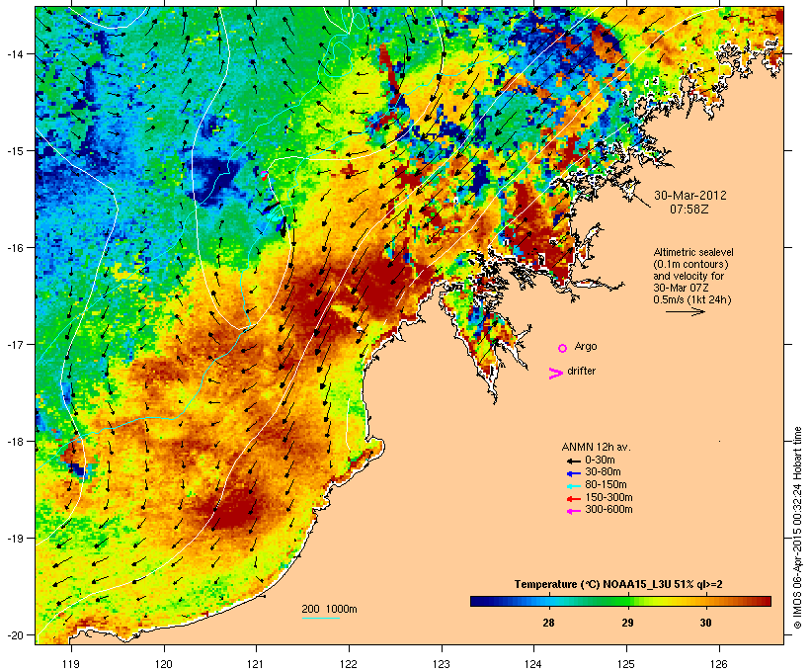
Task: Click the '30' colorbar tick label
Action: 705,623
